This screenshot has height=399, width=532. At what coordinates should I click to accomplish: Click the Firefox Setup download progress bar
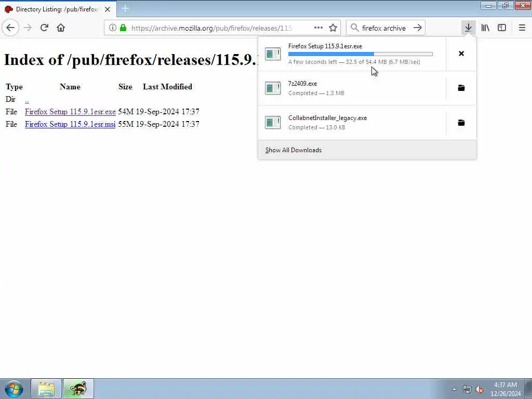[x=361, y=54]
